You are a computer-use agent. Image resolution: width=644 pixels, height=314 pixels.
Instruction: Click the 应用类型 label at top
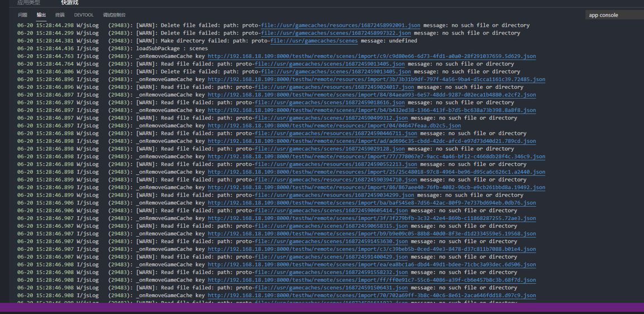(28, 2)
